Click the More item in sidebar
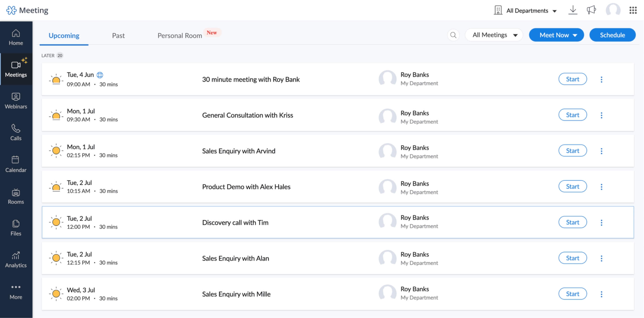 pos(16,291)
